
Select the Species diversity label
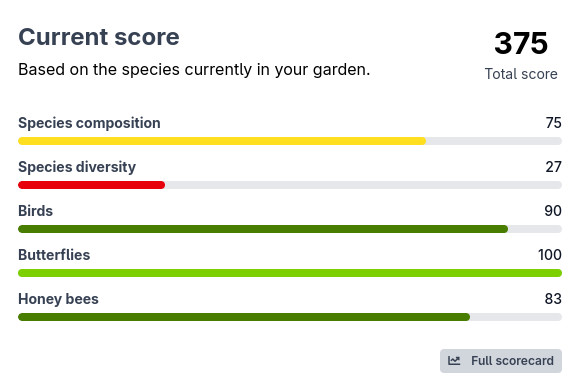pos(77,167)
